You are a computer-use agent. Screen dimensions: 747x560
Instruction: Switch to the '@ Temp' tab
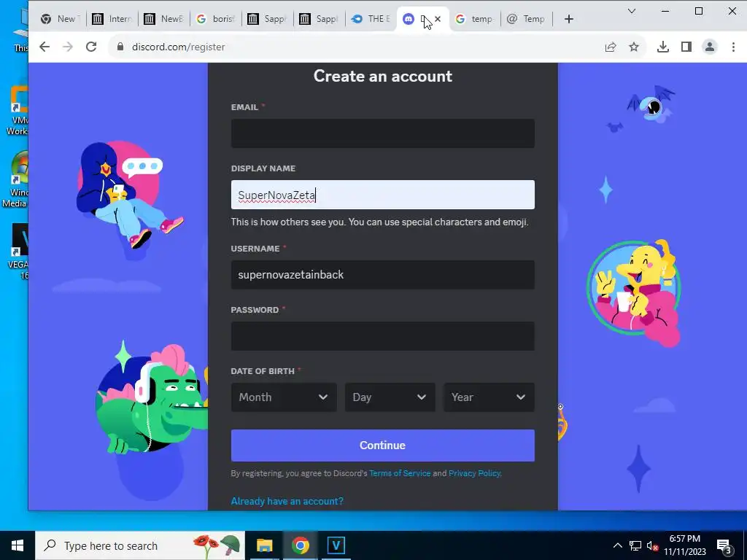(x=527, y=19)
